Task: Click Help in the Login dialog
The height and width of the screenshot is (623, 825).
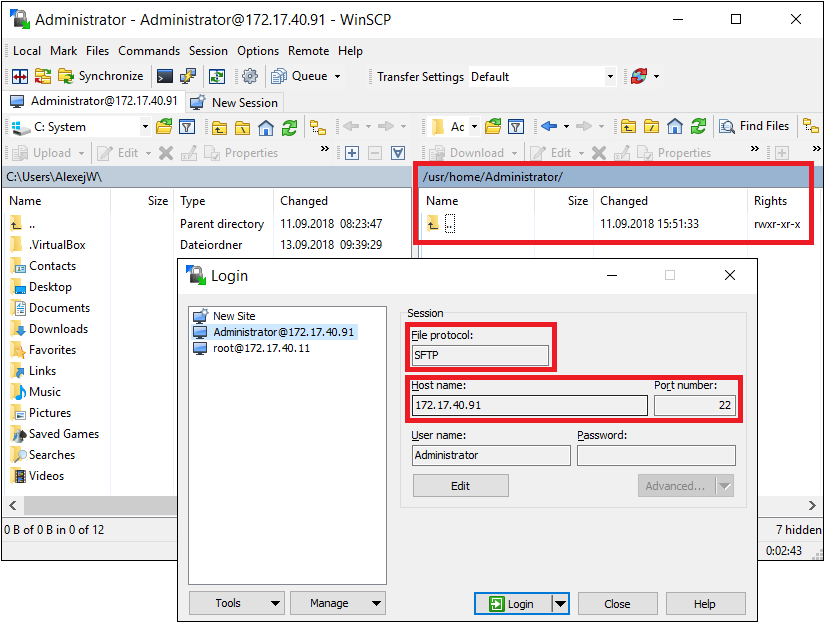Action: pyautogui.click(x=705, y=603)
